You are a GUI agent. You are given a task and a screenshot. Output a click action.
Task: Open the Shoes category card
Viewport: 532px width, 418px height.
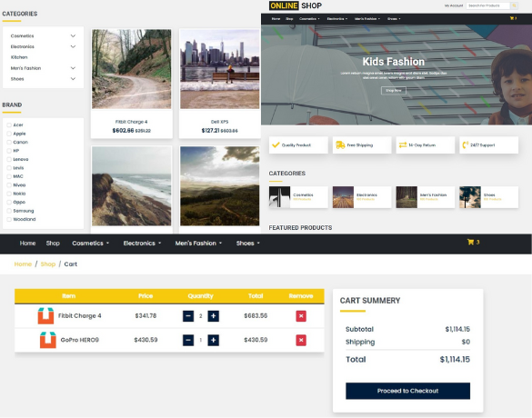tap(489, 197)
